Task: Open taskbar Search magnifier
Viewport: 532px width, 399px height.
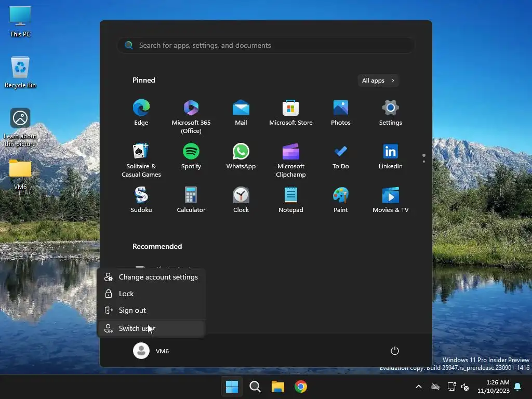Action: [x=255, y=387]
